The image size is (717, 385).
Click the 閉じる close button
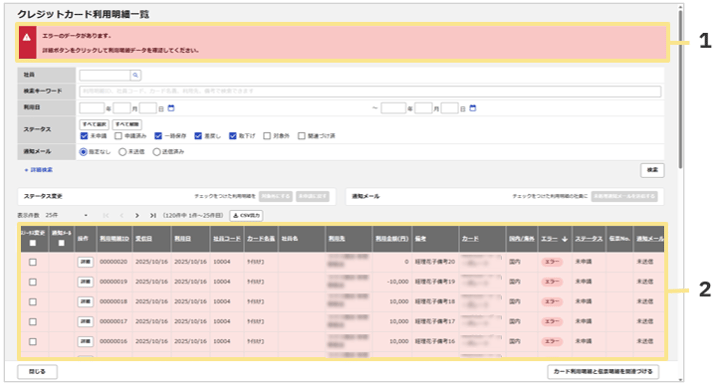[37, 372]
